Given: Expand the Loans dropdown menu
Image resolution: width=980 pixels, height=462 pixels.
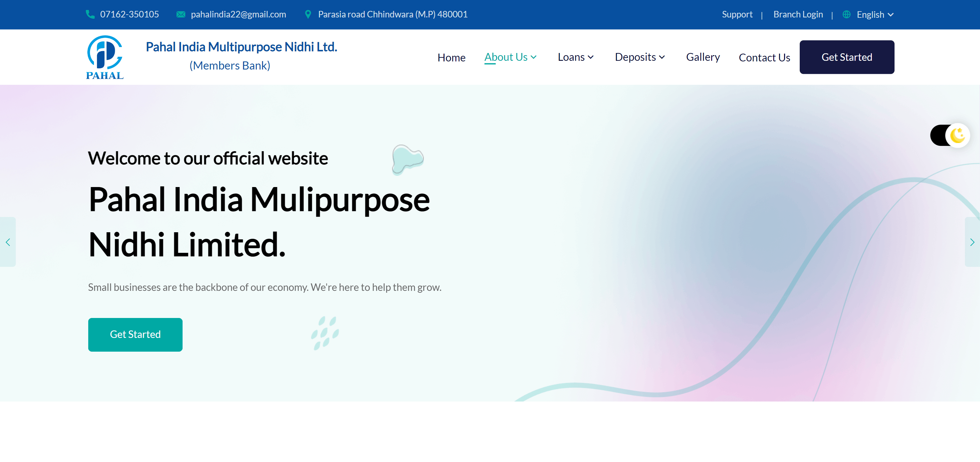Looking at the screenshot, I should point(576,57).
